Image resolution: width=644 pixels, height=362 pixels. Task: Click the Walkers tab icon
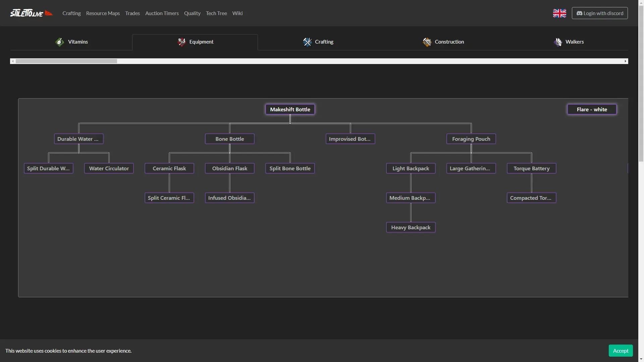[558, 42]
